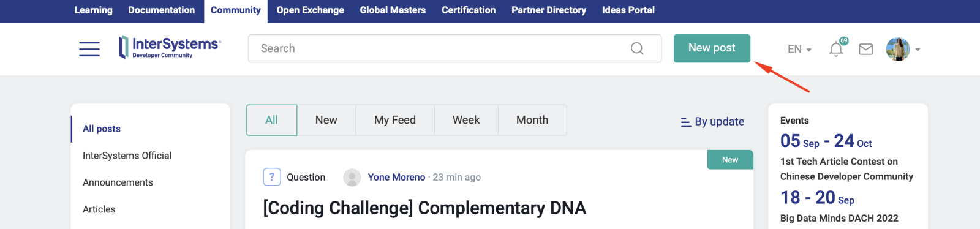Switch to the Week filter tab

click(x=466, y=120)
